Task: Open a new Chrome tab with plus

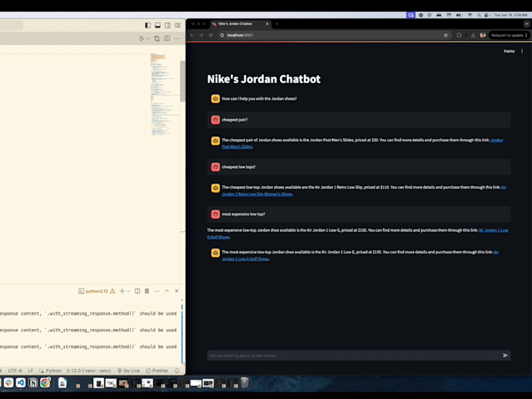Action: point(277,24)
